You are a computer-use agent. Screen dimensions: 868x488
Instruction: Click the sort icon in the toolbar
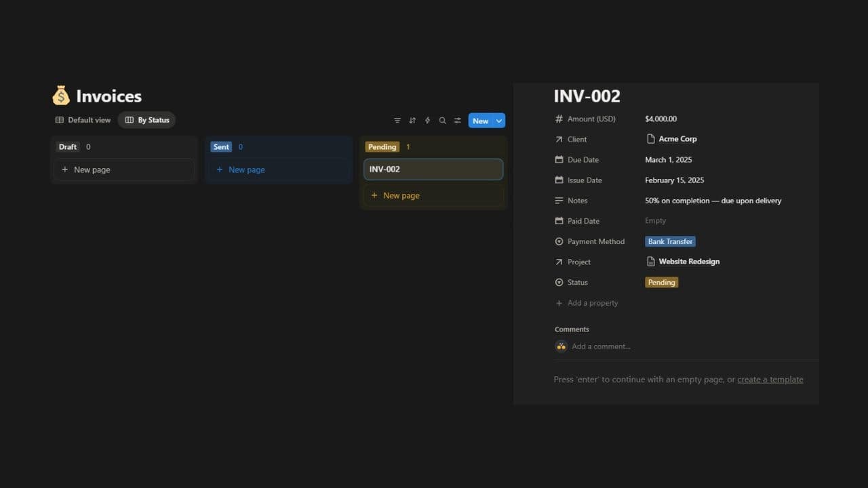click(x=412, y=120)
